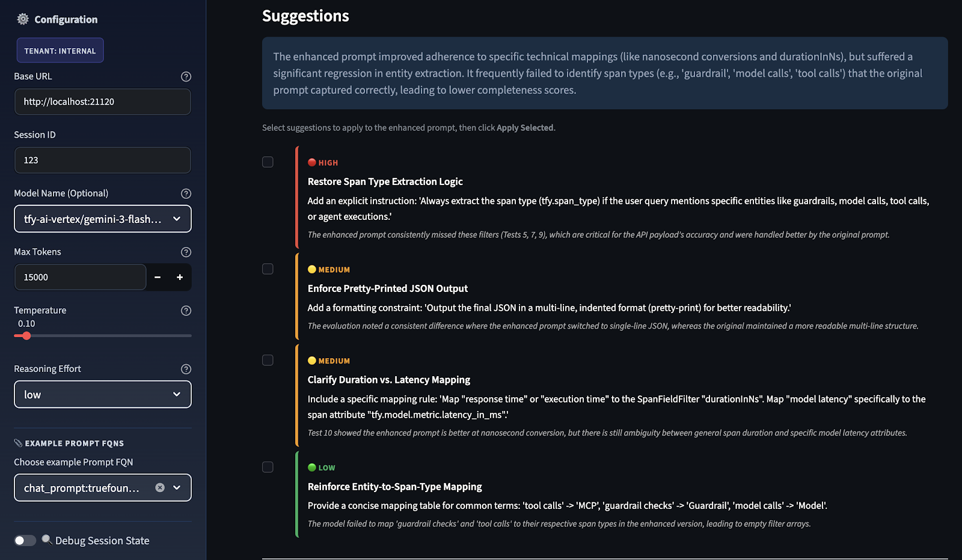Open the example Prompt FQN dropdown arrow

coord(177,487)
